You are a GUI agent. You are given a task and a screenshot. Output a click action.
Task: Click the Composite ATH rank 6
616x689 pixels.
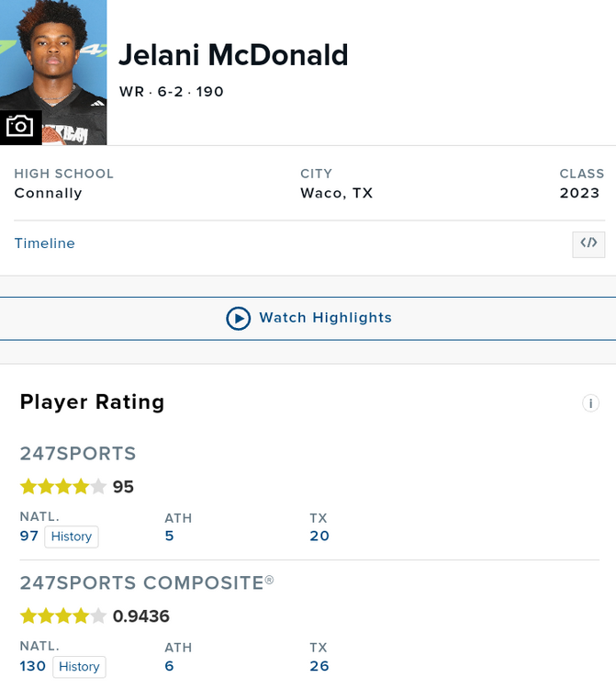169,666
